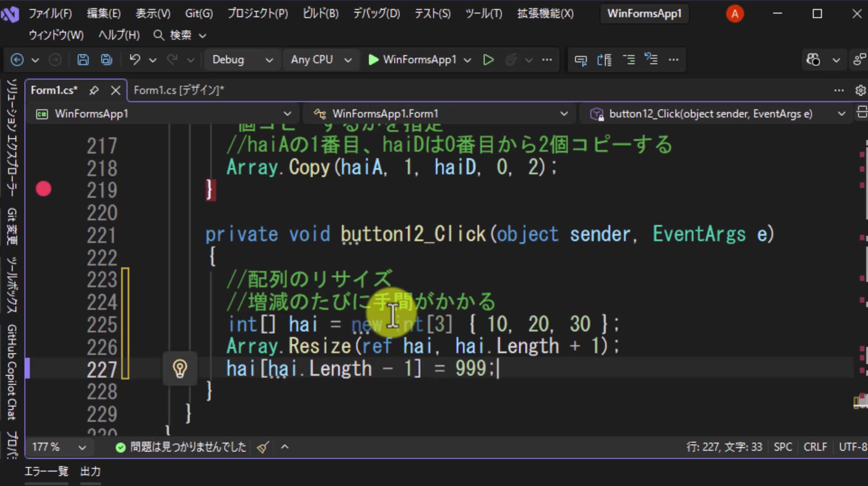Click the CRLF line ending indicator
Screen dimensions: 868x486
(815, 447)
